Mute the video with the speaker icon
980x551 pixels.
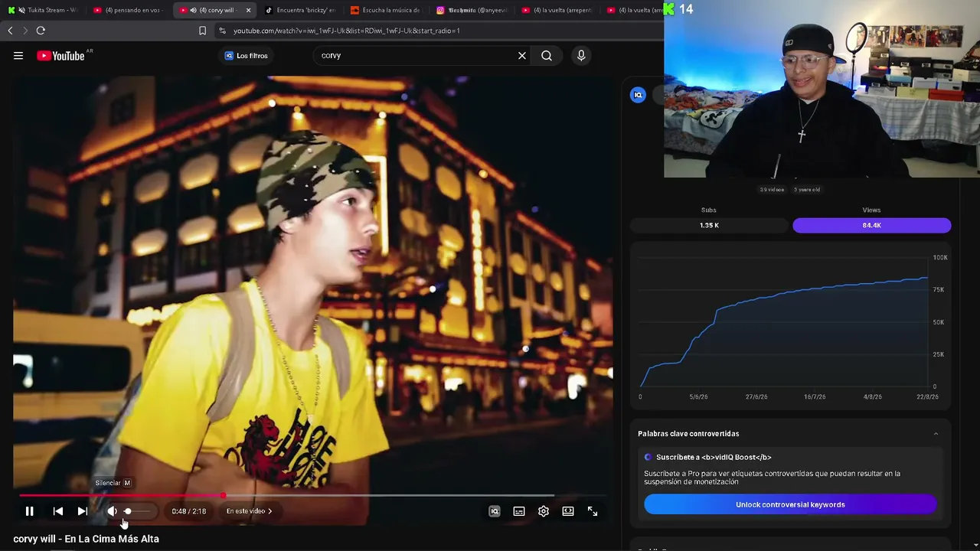pyautogui.click(x=112, y=511)
